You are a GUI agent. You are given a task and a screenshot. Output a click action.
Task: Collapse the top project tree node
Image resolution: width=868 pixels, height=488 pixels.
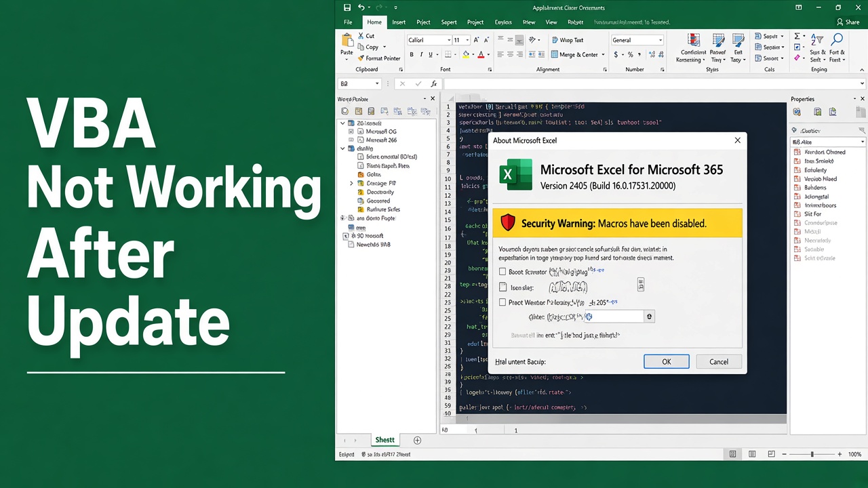342,123
